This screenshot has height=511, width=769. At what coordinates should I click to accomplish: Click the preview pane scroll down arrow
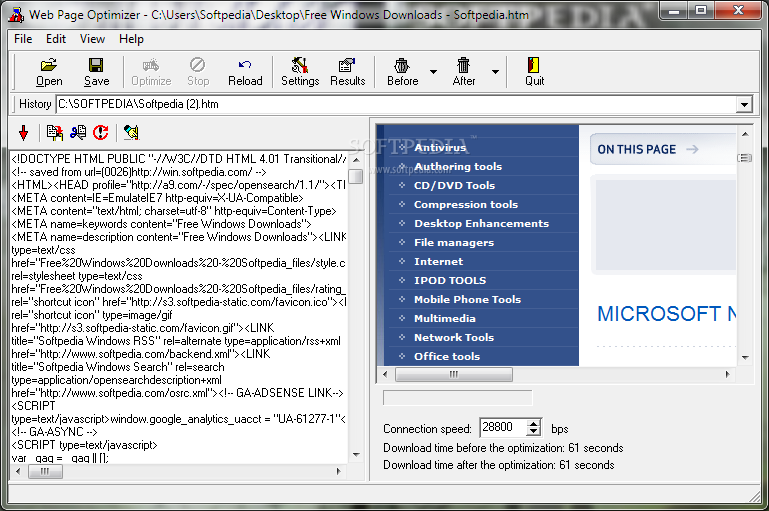745,358
